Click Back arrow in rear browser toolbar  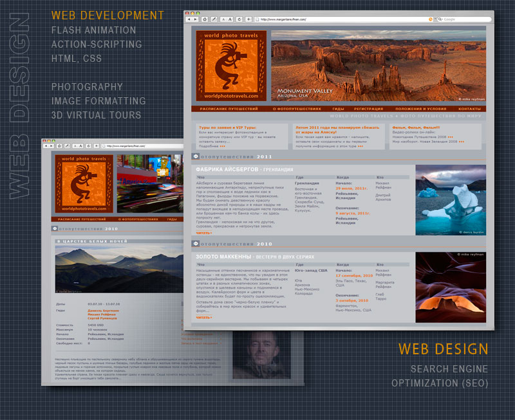(x=46, y=146)
